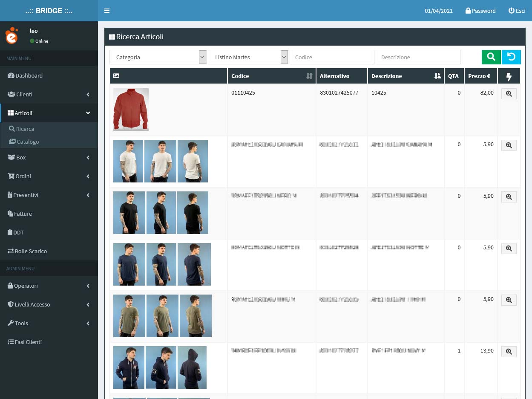Viewport: 532px width, 399px height.
Task: Open the DDT menu item
Action: click(x=49, y=232)
